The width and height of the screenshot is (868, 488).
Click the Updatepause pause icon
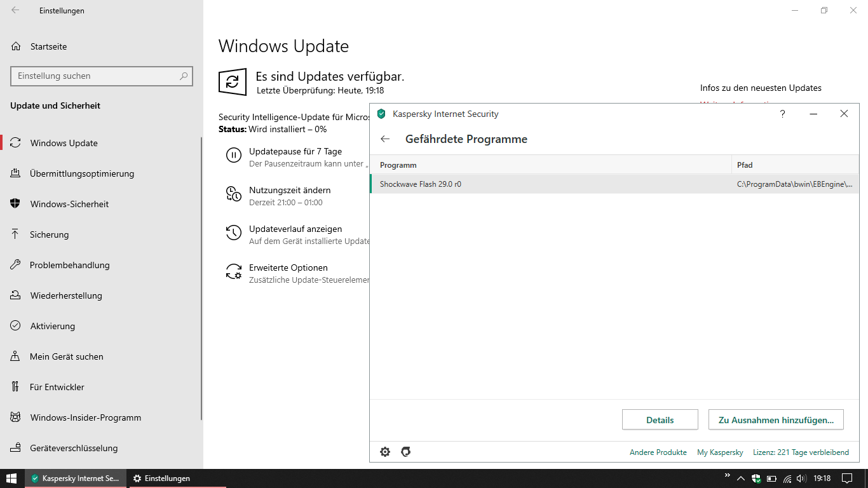click(x=233, y=155)
